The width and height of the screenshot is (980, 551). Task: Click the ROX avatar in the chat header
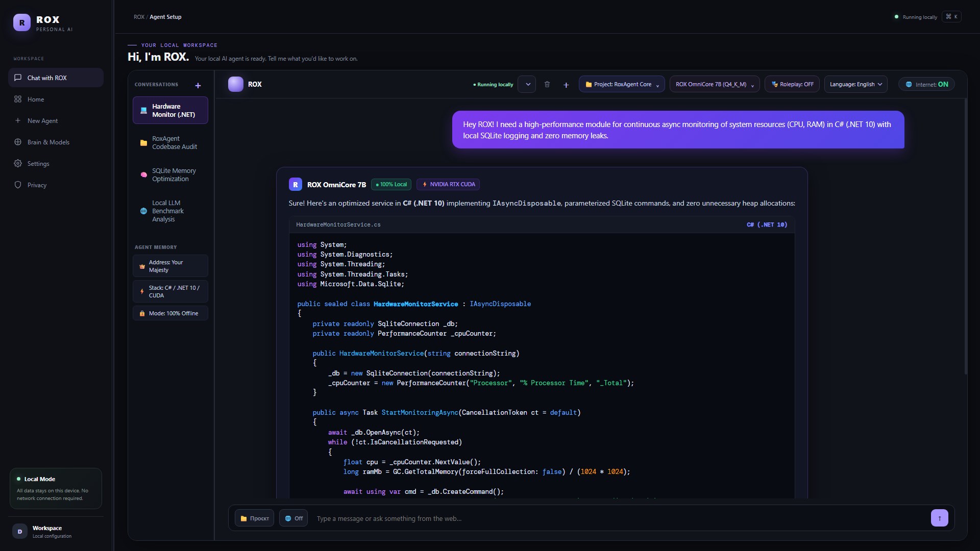coord(235,84)
